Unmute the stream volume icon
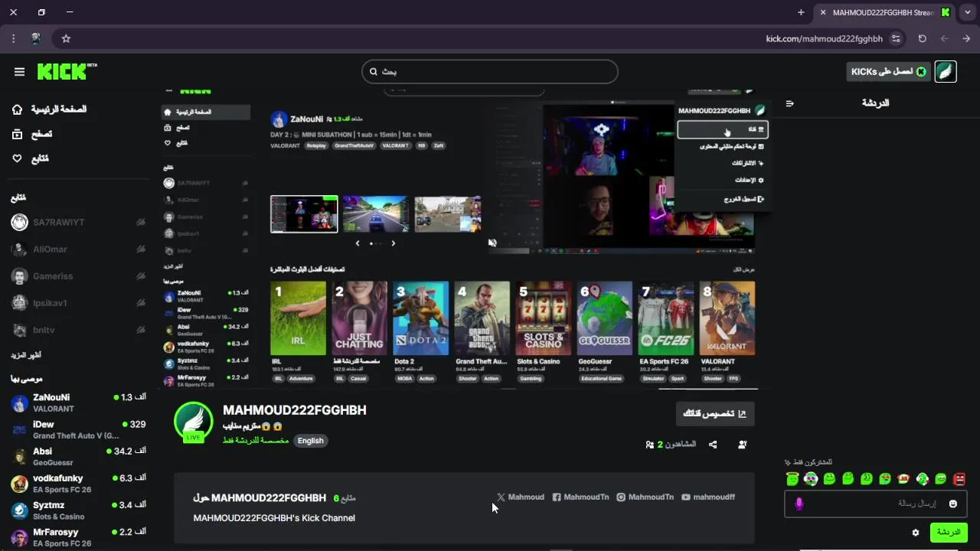This screenshot has width=980, height=551. tap(492, 243)
